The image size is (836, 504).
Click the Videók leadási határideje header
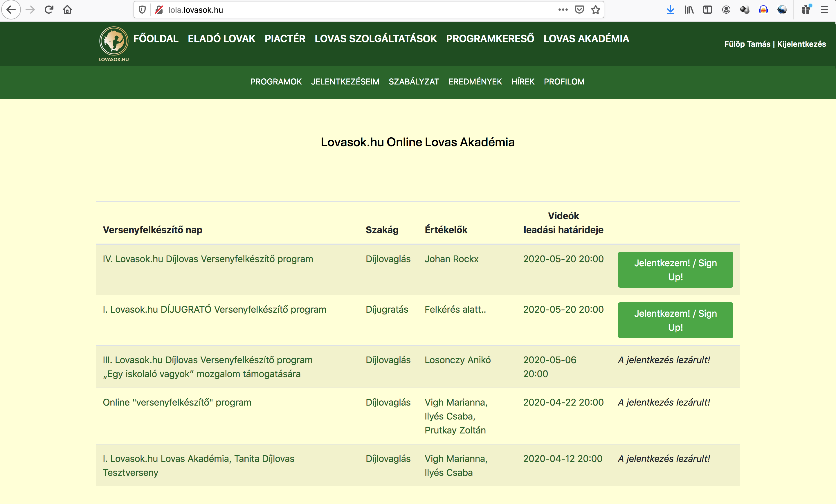(x=563, y=223)
